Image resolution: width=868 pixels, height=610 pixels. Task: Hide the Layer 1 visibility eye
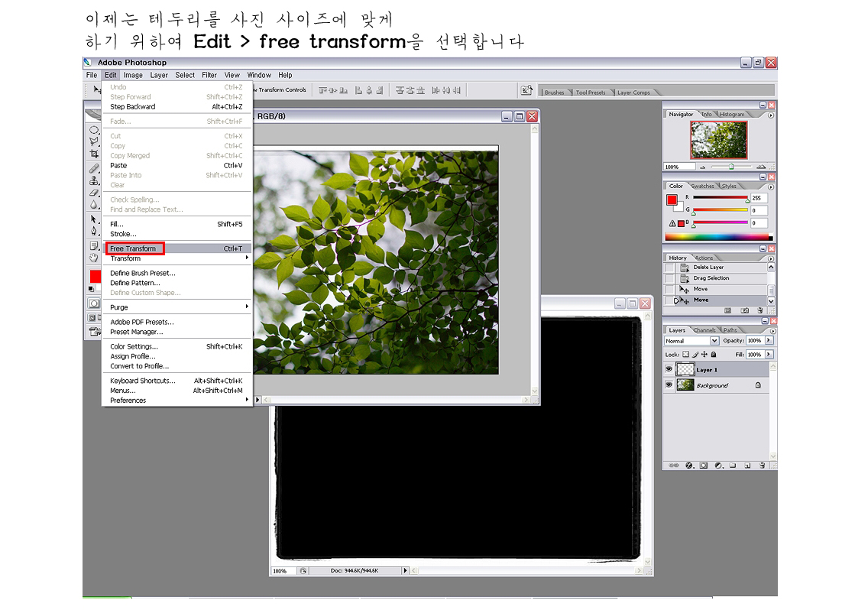[x=669, y=369]
